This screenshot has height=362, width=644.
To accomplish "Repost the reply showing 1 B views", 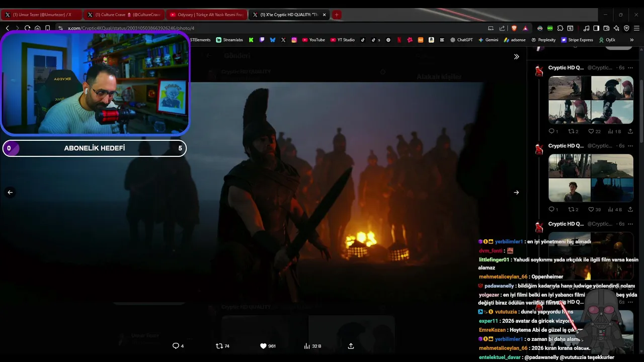I will [573, 131].
